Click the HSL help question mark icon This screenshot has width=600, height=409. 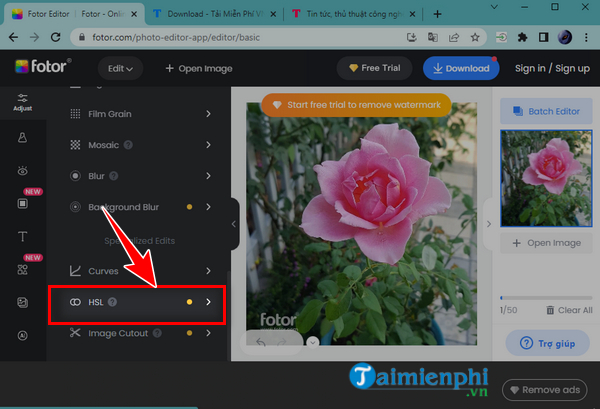pos(113,302)
